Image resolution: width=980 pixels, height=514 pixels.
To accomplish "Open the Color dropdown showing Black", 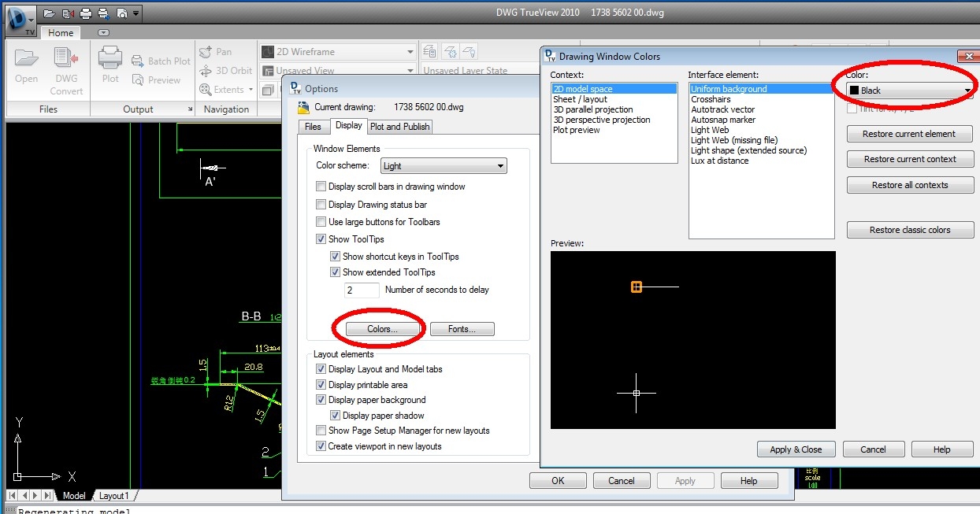I will pyautogui.click(x=911, y=91).
